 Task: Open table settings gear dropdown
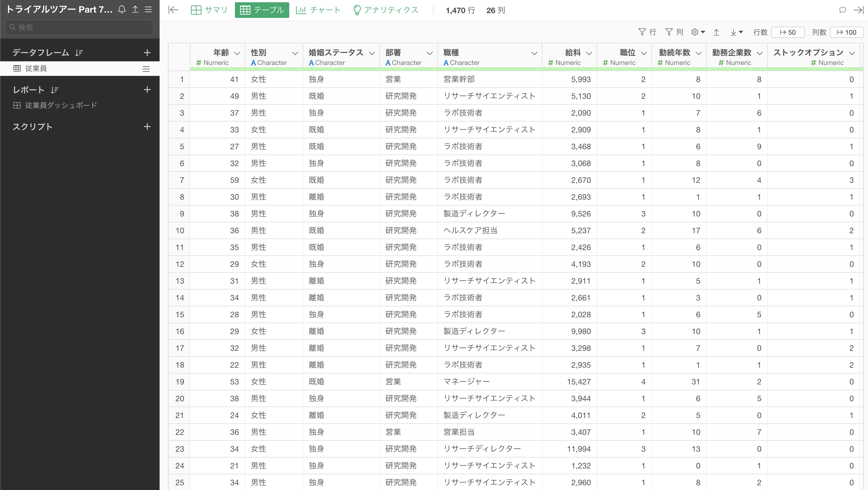698,32
